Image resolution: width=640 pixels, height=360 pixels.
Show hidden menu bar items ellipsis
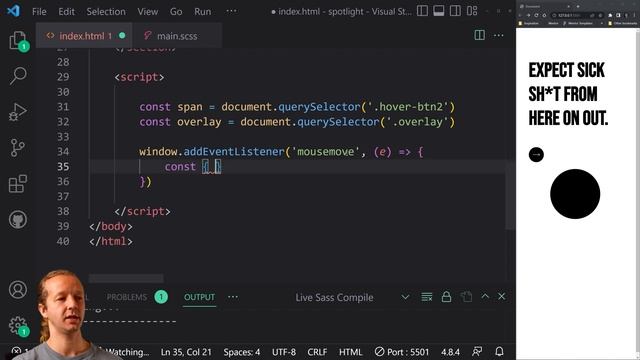click(231, 11)
